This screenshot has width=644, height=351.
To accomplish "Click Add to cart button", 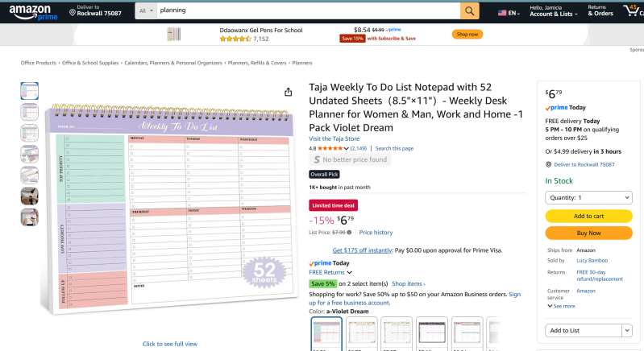I will click(x=588, y=216).
